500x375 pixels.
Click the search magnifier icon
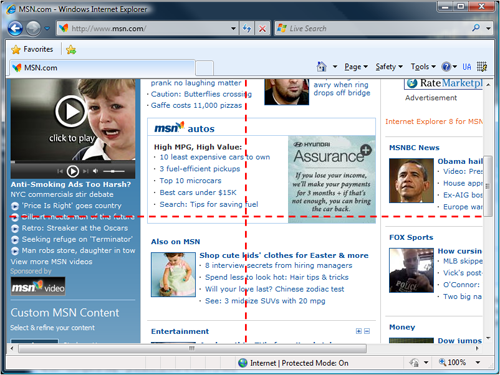click(x=476, y=28)
